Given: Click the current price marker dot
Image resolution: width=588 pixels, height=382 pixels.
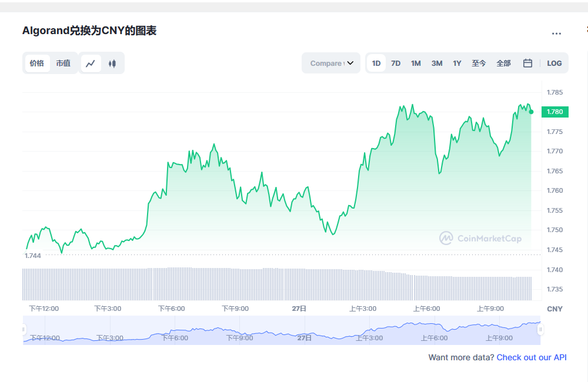Looking at the screenshot, I should pyautogui.click(x=531, y=112).
